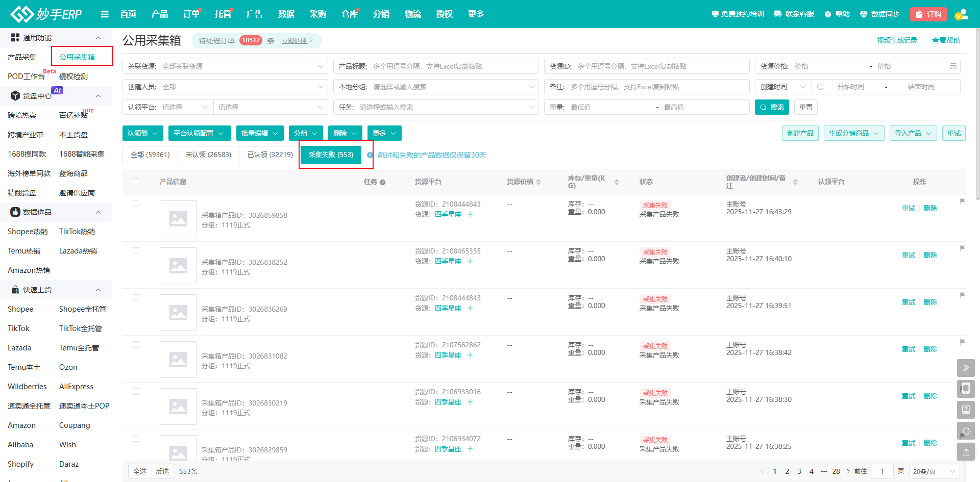Click the refresh floating icon on right
This screenshot has height=482, width=980.
[966, 431]
